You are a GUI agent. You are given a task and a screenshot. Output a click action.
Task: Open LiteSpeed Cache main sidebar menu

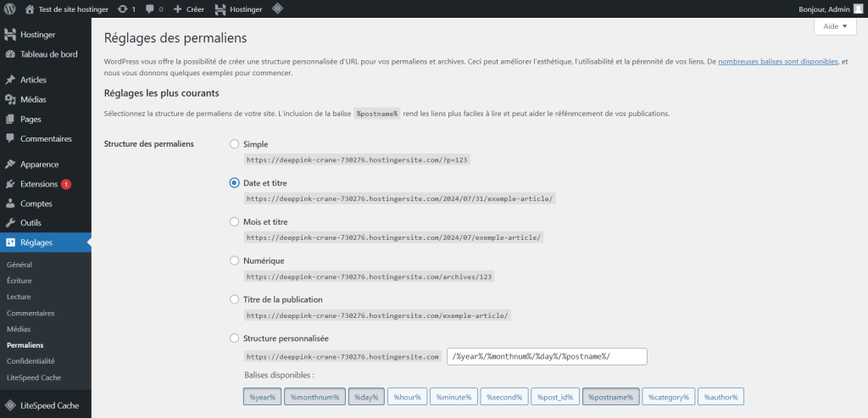click(49, 405)
